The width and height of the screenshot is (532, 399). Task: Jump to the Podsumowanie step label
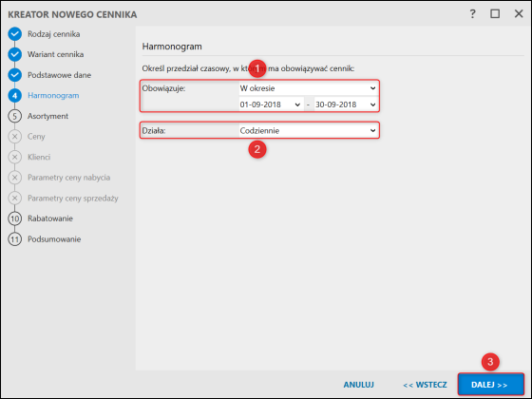pyautogui.click(x=54, y=239)
